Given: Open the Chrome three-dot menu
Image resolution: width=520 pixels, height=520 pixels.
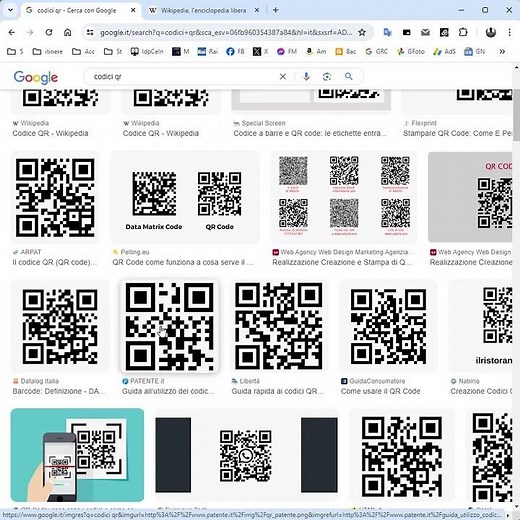Looking at the screenshot, I should click(509, 32).
